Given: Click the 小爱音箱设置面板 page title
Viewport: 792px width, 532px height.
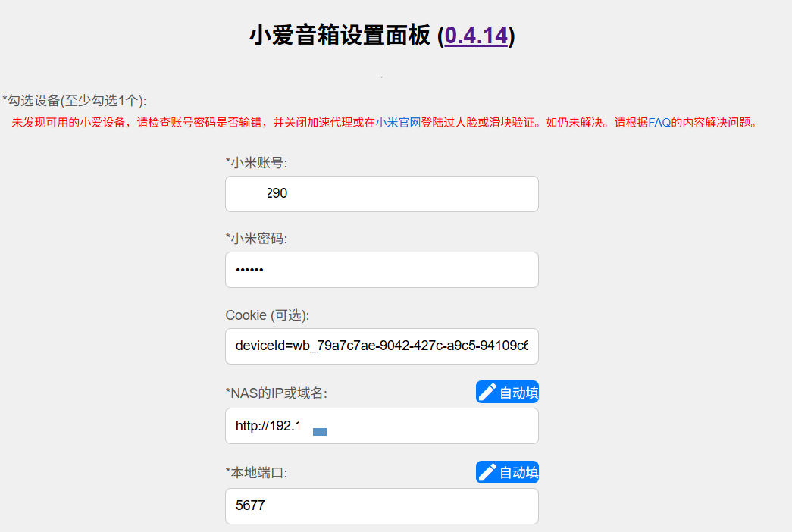Looking at the screenshot, I should click(341, 36).
